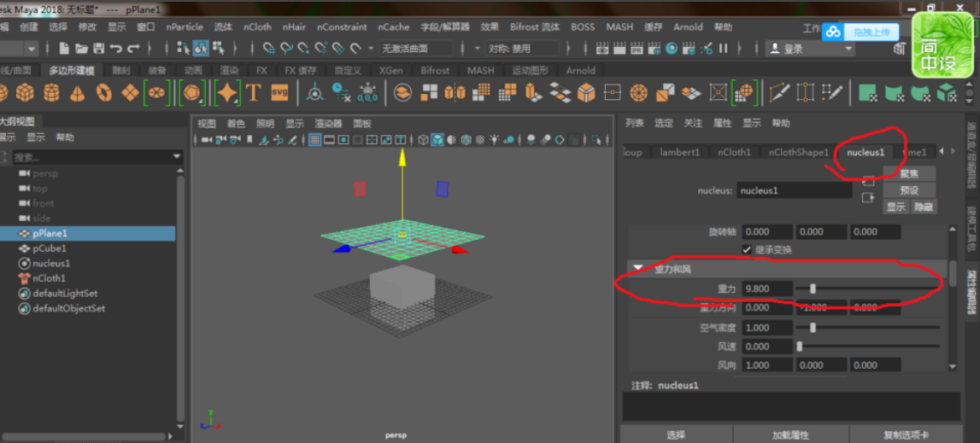Click the 加载属性 button

[x=790, y=434]
